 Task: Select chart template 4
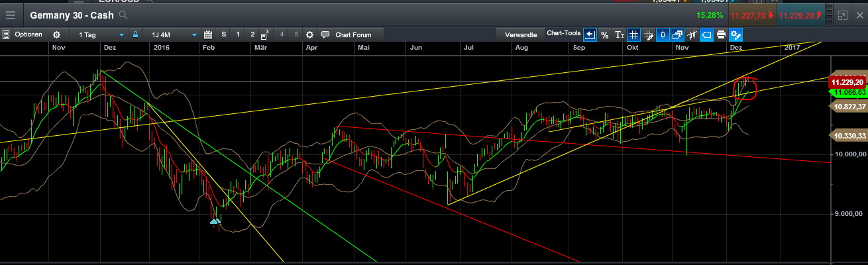click(282, 34)
